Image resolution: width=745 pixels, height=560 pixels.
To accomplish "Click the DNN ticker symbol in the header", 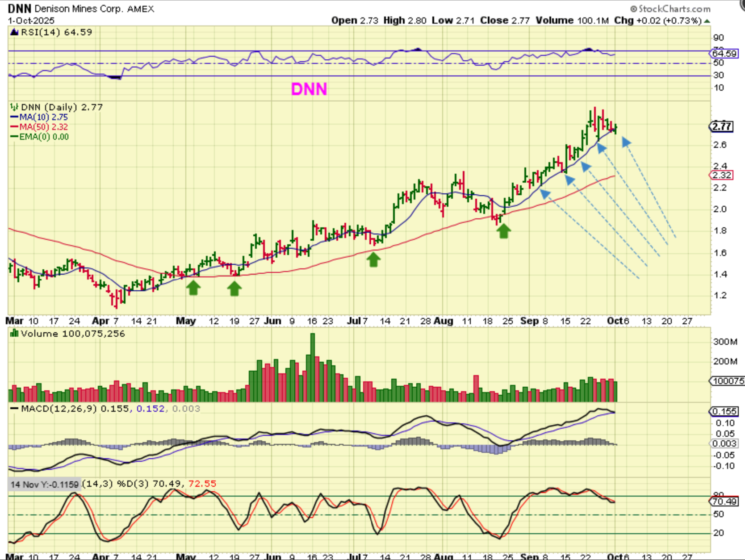I will point(19,8).
